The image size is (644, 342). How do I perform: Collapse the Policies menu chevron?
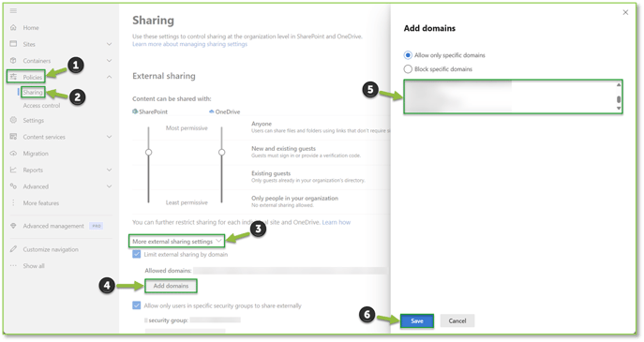(110, 77)
